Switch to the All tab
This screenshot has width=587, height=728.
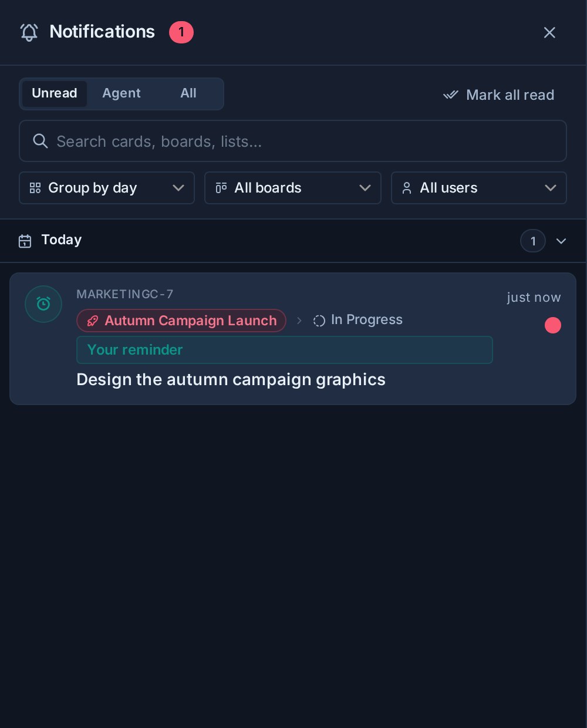point(188,93)
